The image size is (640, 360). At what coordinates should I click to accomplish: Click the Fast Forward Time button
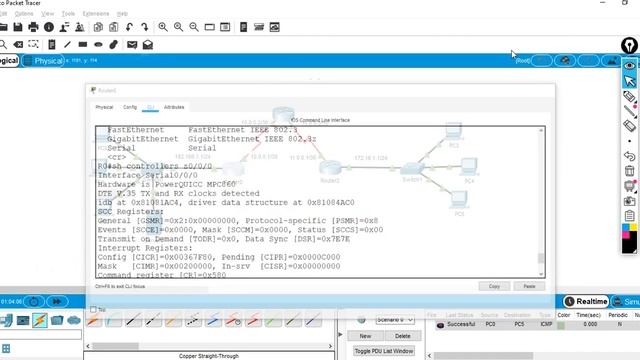pos(57,302)
